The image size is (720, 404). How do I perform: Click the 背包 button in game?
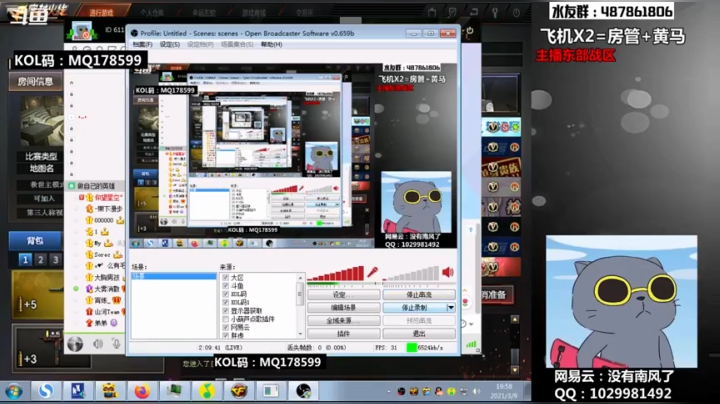(x=35, y=241)
